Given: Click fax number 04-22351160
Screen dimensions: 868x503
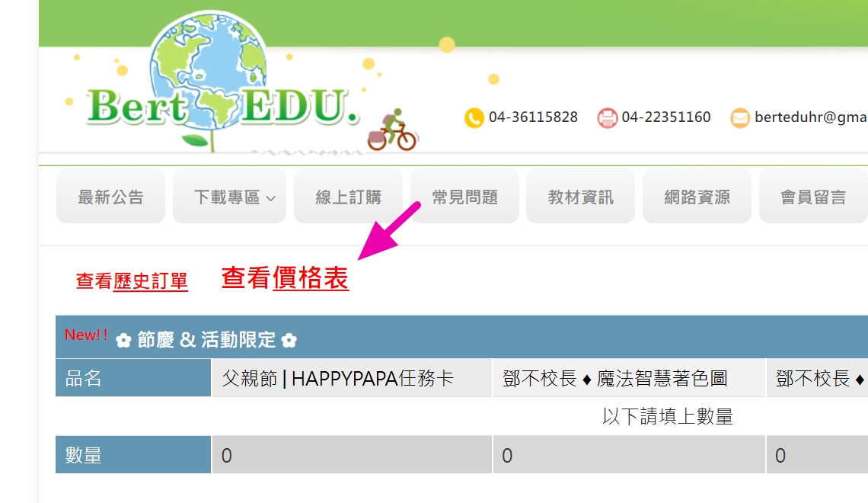Looking at the screenshot, I should (666, 117).
